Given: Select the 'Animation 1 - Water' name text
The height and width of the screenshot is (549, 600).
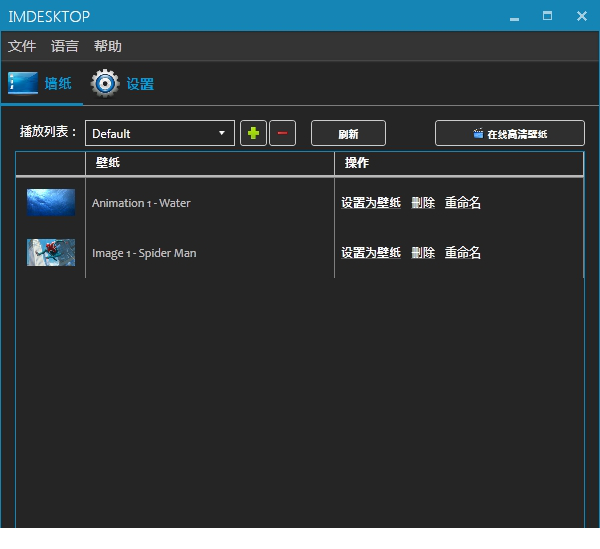Looking at the screenshot, I should [141, 203].
